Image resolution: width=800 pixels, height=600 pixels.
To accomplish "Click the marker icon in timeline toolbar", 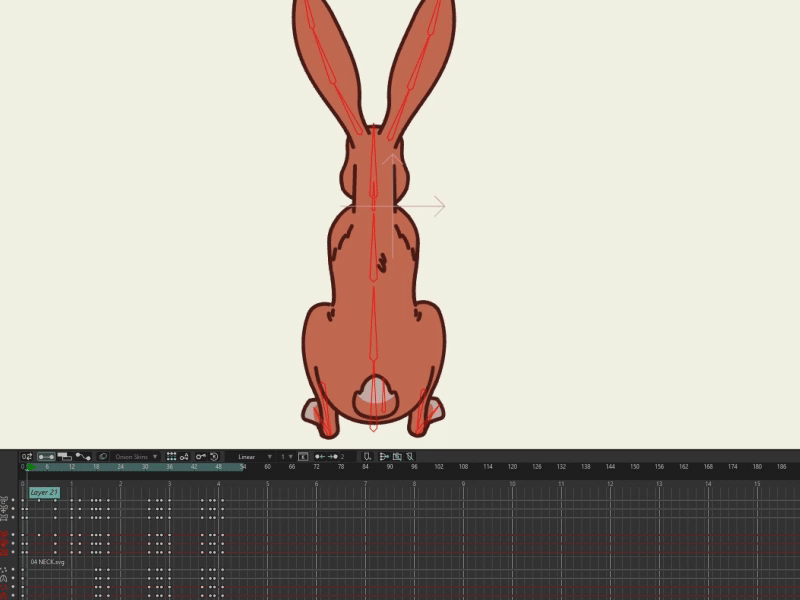I will click(367, 457).
